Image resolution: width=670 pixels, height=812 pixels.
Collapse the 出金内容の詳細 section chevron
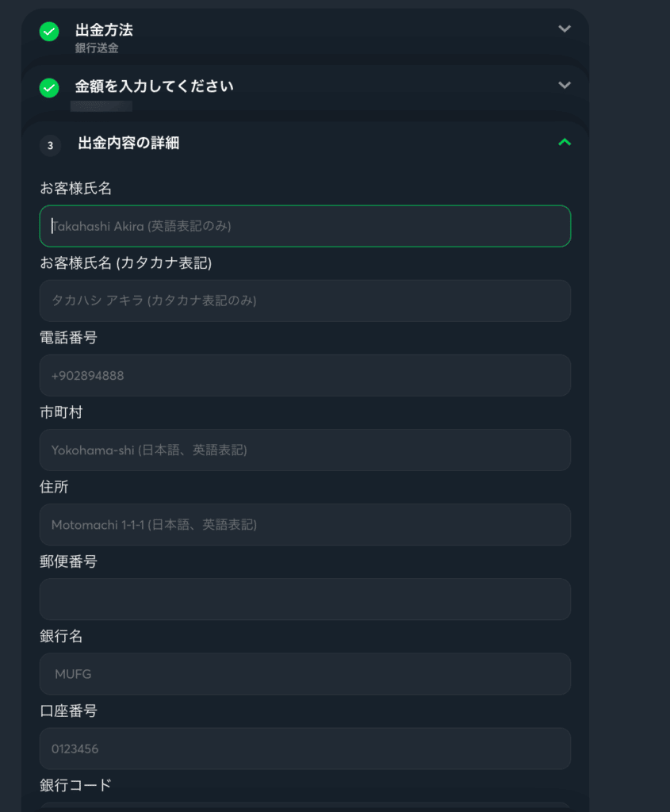565,142
